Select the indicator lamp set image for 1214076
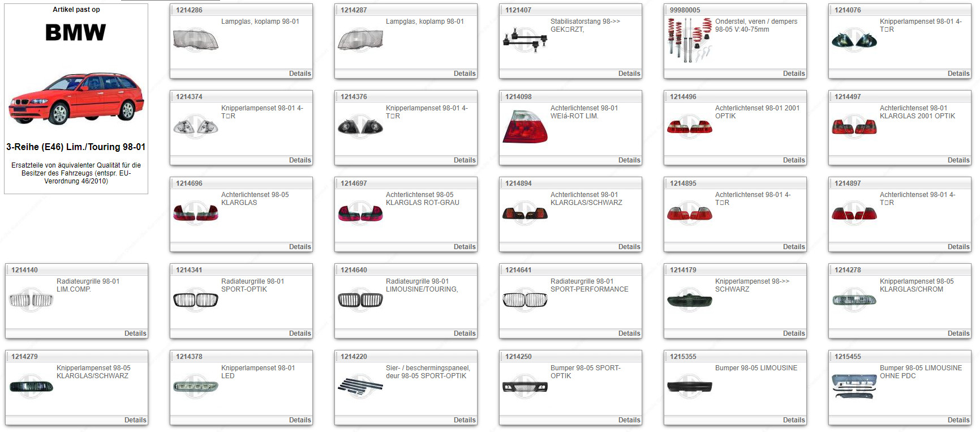The height and width of the screenshot is (432, 980). pos(854,40)
